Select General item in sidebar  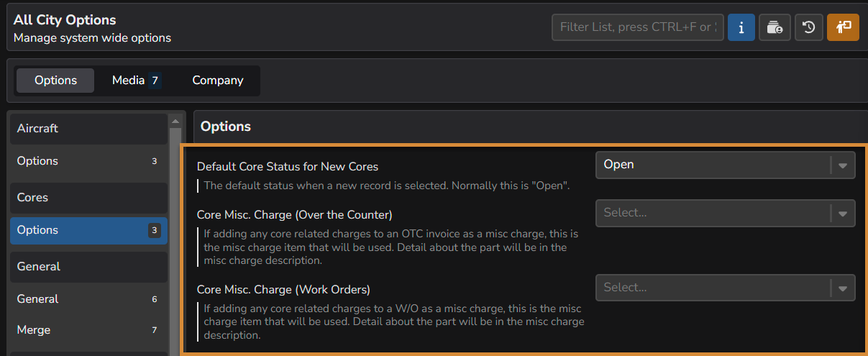(x=88, y=299)
